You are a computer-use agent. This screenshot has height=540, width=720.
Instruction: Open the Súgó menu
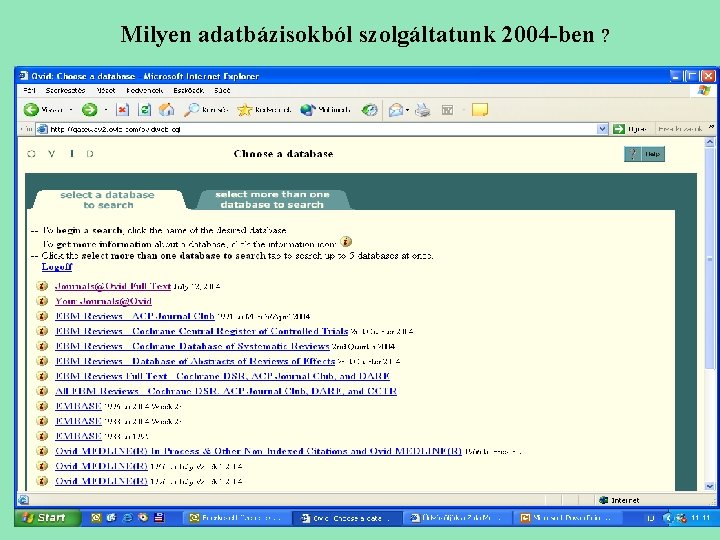(x=222, y=90)
